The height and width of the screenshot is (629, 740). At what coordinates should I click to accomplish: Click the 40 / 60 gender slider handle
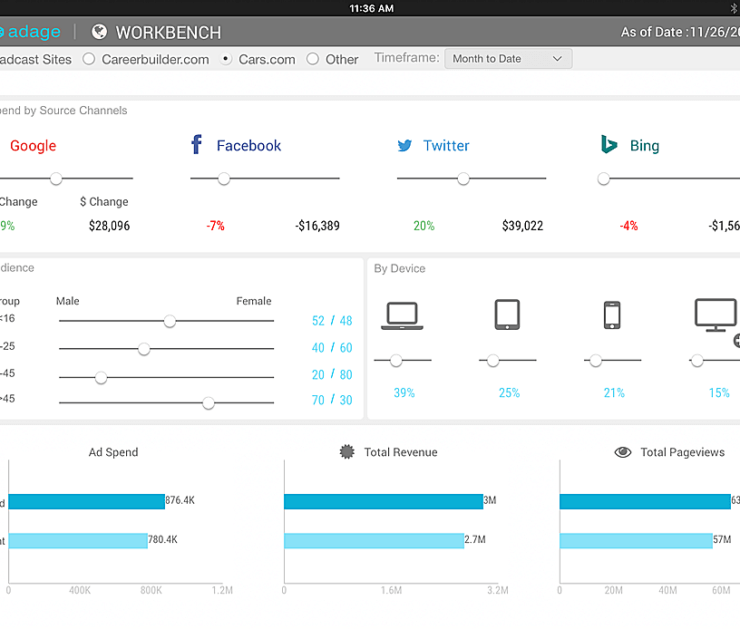144,349
